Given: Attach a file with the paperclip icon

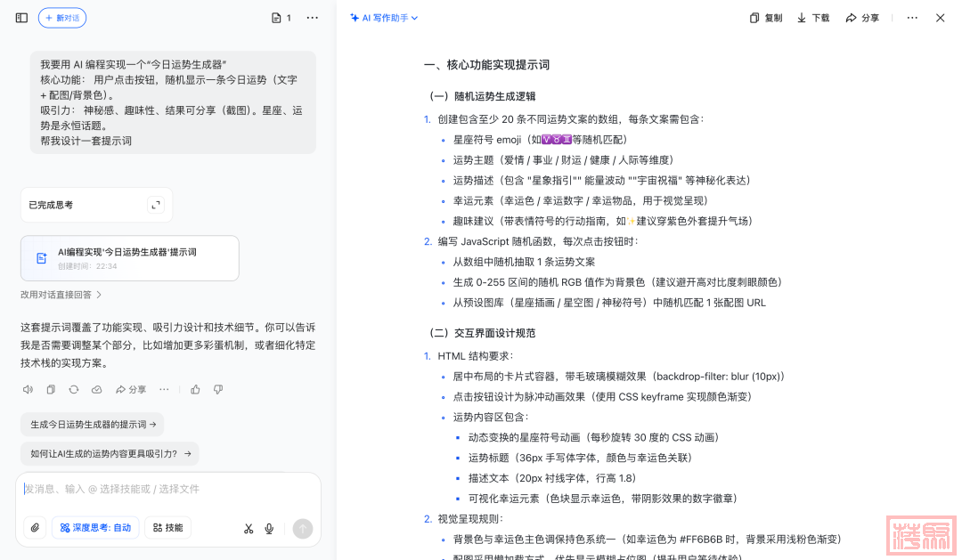Looking at the screenshot, I should point(35,528).
